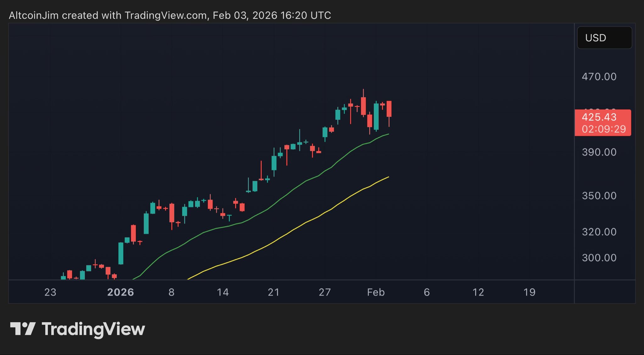The image size is (644, 355).
Task: Click the 350.00 price axis label
Action: [x=599, y=196]
